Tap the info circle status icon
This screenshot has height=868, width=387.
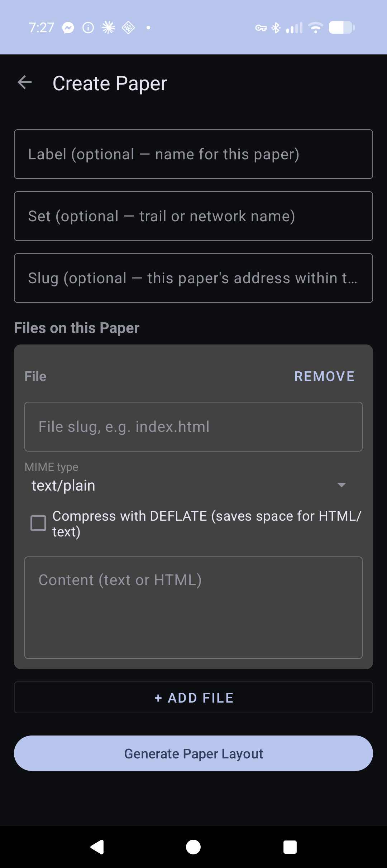point(88,28)
